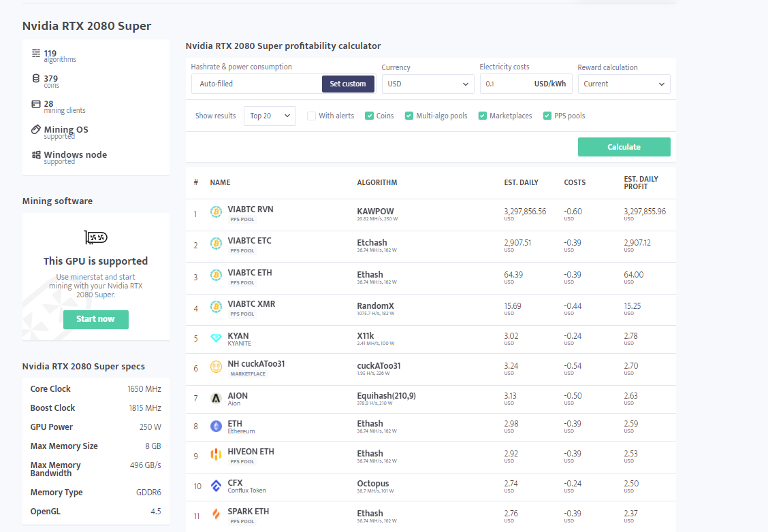Click the 28 mining clients count

click(x=48, y=104)
